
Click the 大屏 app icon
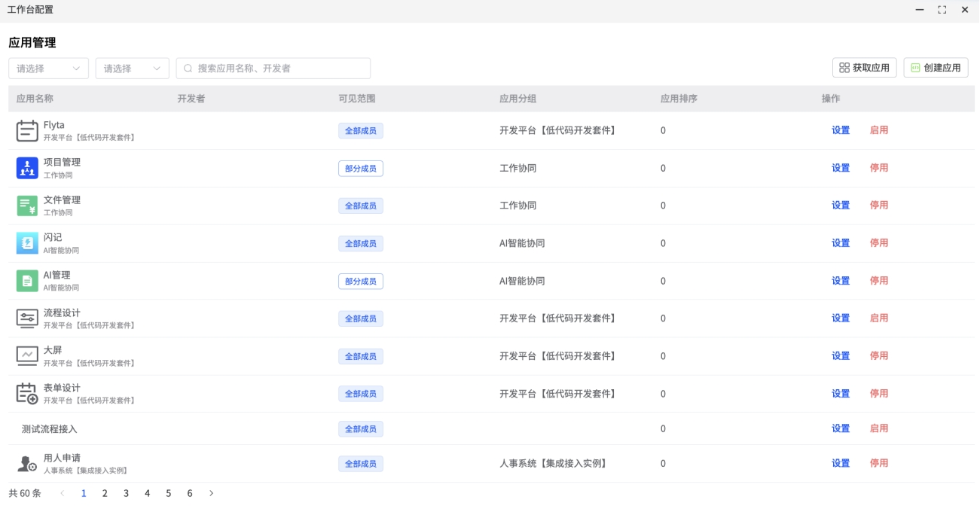[x=27, y=356]
